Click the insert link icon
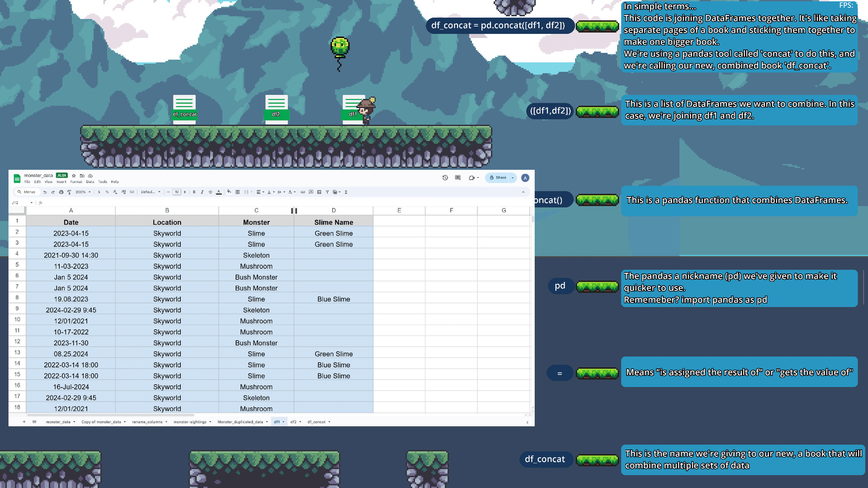The width and height of the screenshot is (868, 488). 303,192
